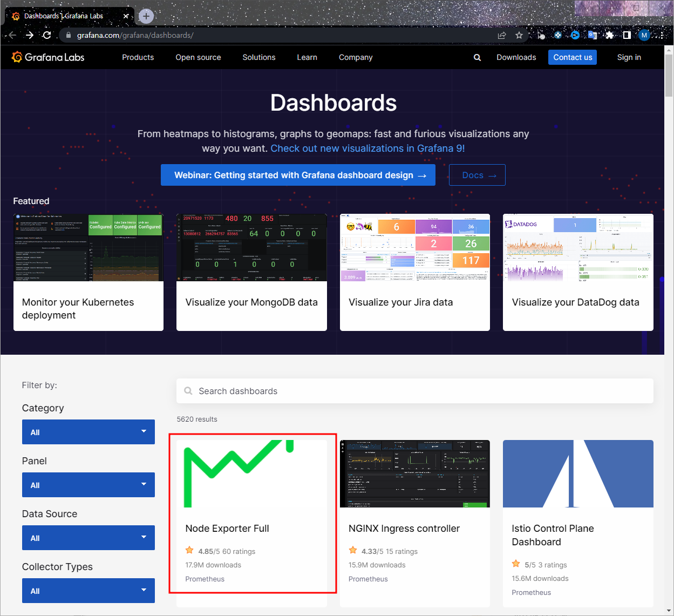Open Chrome three-dot menu
The width and height of the screenshot is (674, 616).
(x=662, y=35)
